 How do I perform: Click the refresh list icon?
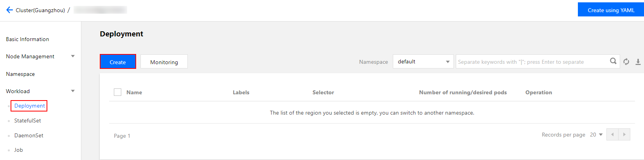pyautogui.click(x=626, y=62)
